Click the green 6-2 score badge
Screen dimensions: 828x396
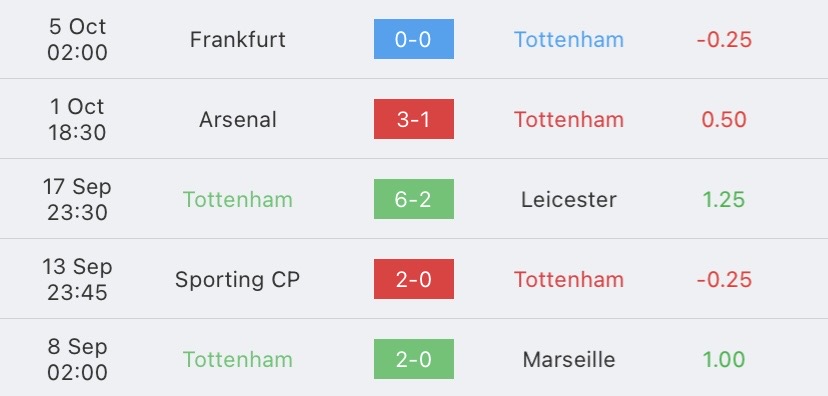coord(413,199)
